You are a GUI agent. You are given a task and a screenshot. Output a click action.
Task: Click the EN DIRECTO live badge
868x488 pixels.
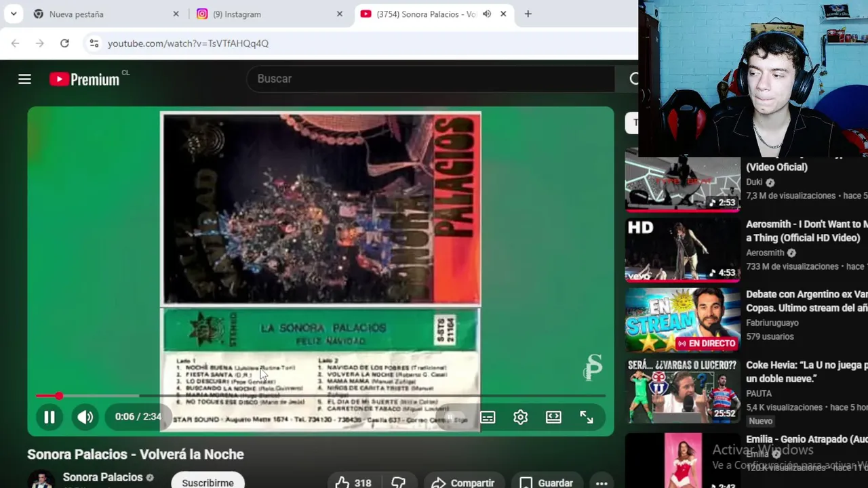[707, 343]
